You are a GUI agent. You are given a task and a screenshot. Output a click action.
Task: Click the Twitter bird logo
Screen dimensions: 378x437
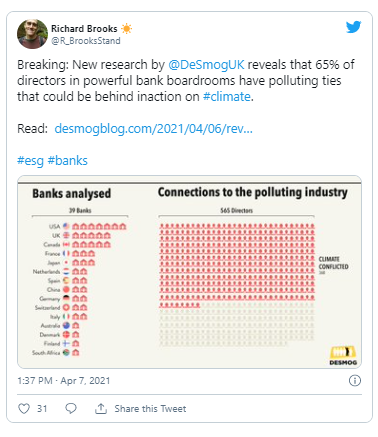coord(353,27)
